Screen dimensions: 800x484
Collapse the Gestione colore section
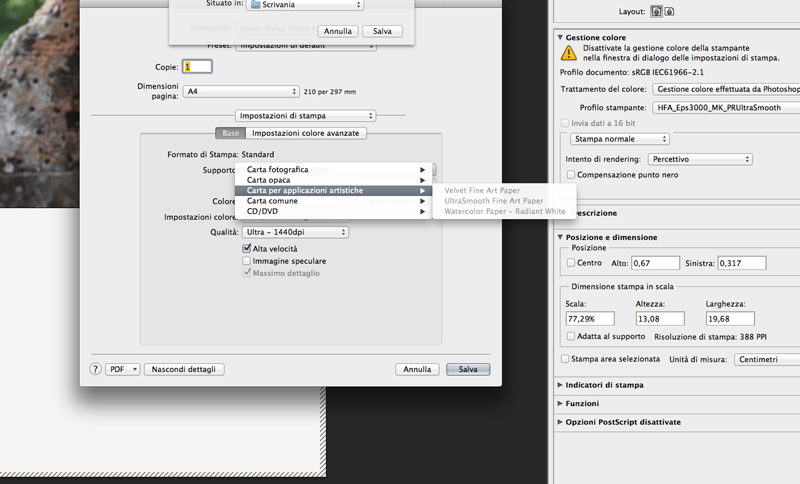point(559,37)
